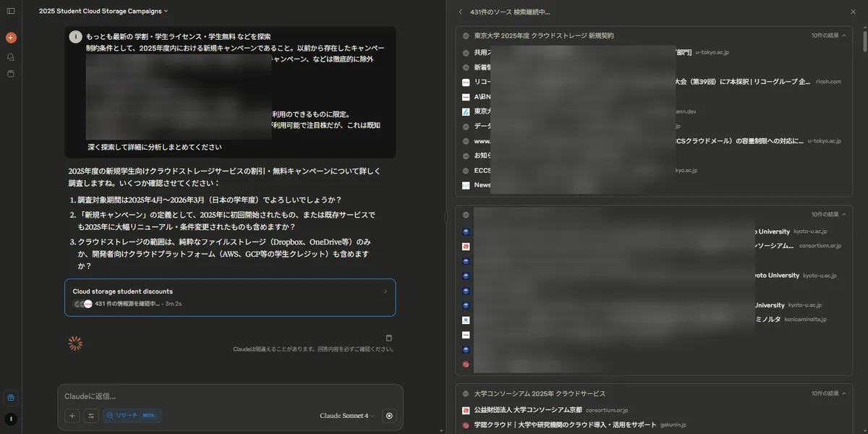Start a new chat with orange plus button
The height and width of the screenshot is (434, 868).
click(11, 38)
